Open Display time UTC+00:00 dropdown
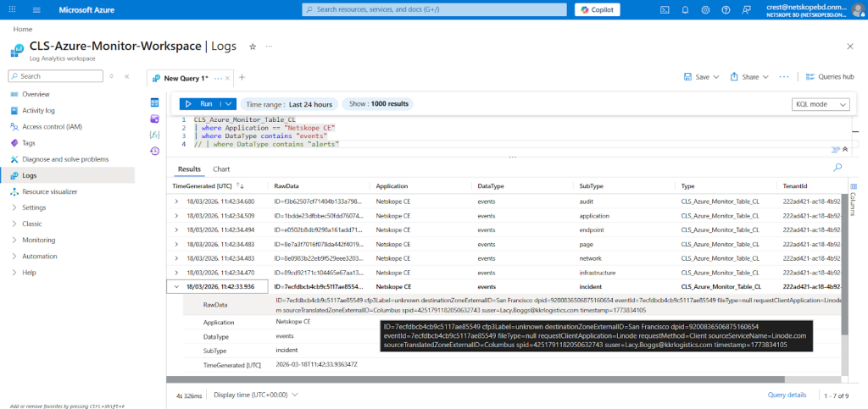Image resolution: width=868 pixels, height=409 pixels. pyautogui.click(x=256, y=395)
